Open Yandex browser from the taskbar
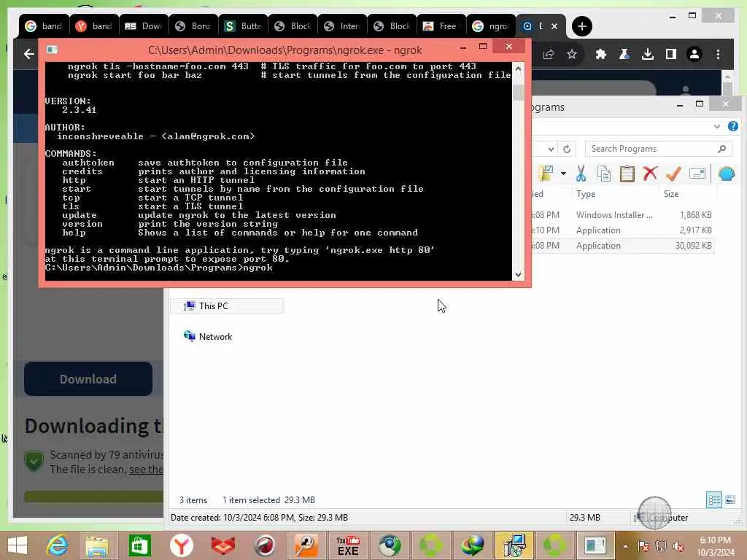The width and height of the screenshot is (747, 560). pyautogui.click(x=181, y=545)
